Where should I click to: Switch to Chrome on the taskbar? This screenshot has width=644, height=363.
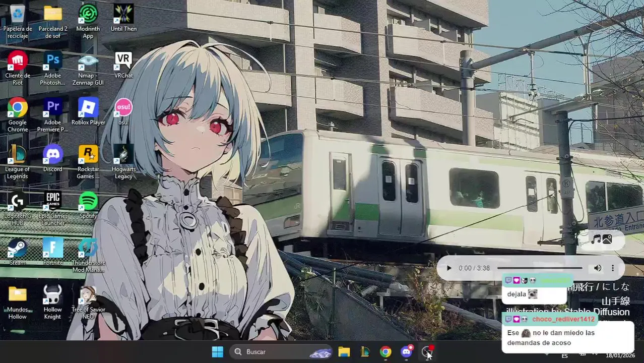[x=385, y=352]
